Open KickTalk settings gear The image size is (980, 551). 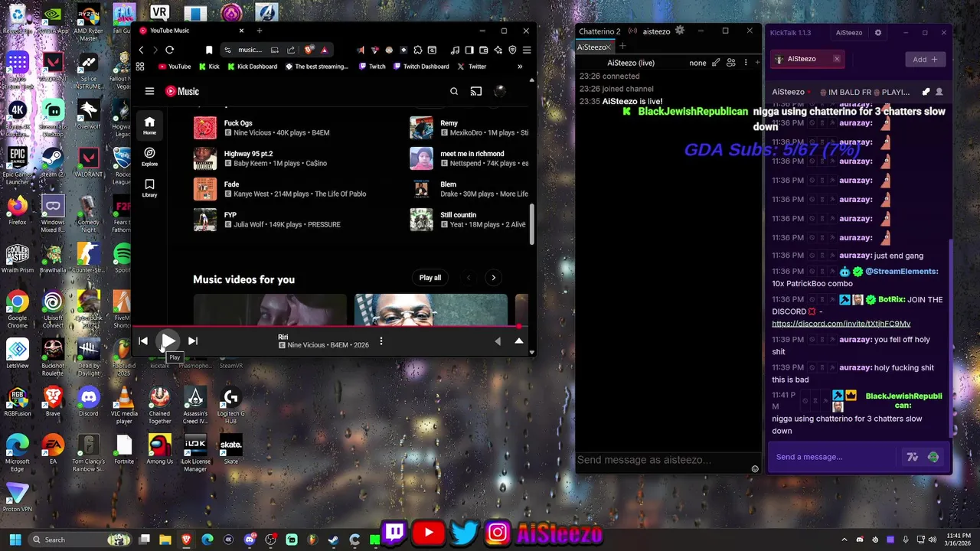point(878,33)
